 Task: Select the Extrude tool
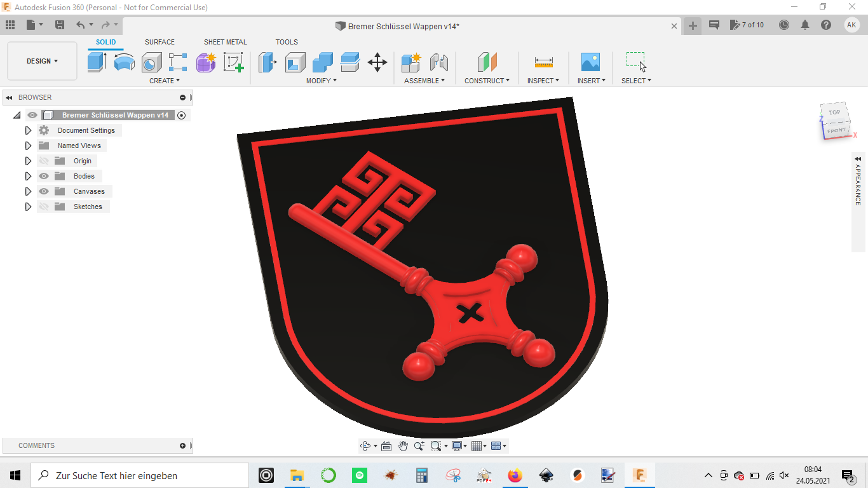coord(97,62)
